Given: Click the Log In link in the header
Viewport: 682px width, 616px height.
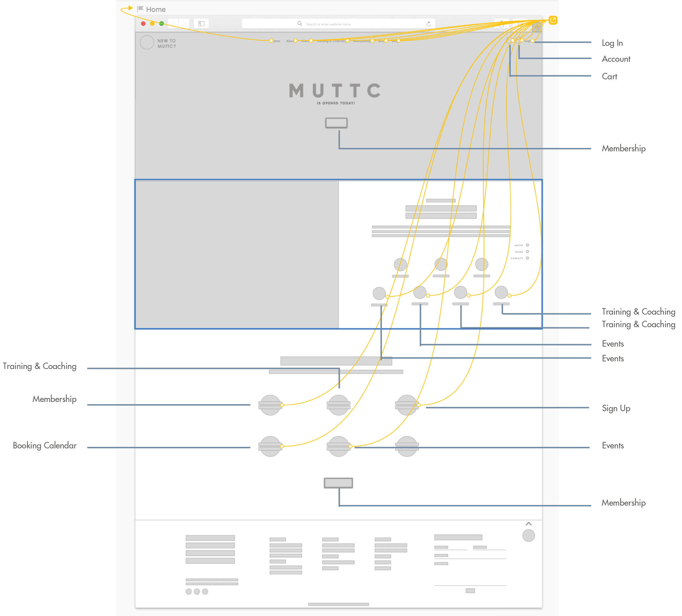Looking at the screenshot, I should click(527, 41).
